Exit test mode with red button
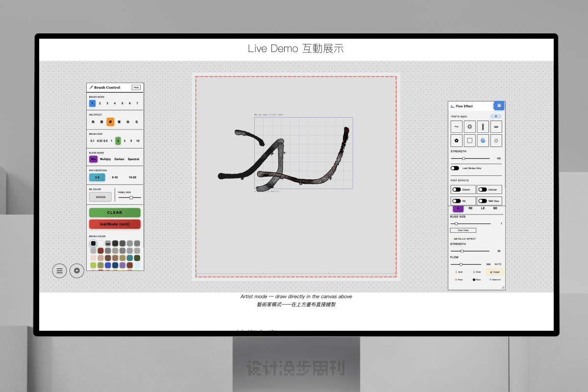 (x=115, y=224)
